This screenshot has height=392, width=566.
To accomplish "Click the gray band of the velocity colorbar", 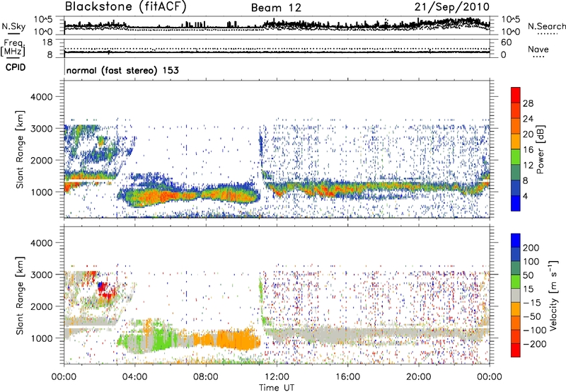I will [x=516, y=295].
